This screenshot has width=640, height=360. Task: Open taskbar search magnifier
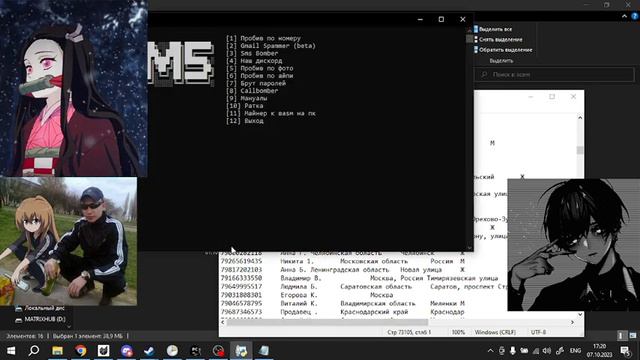coord(34,351)
